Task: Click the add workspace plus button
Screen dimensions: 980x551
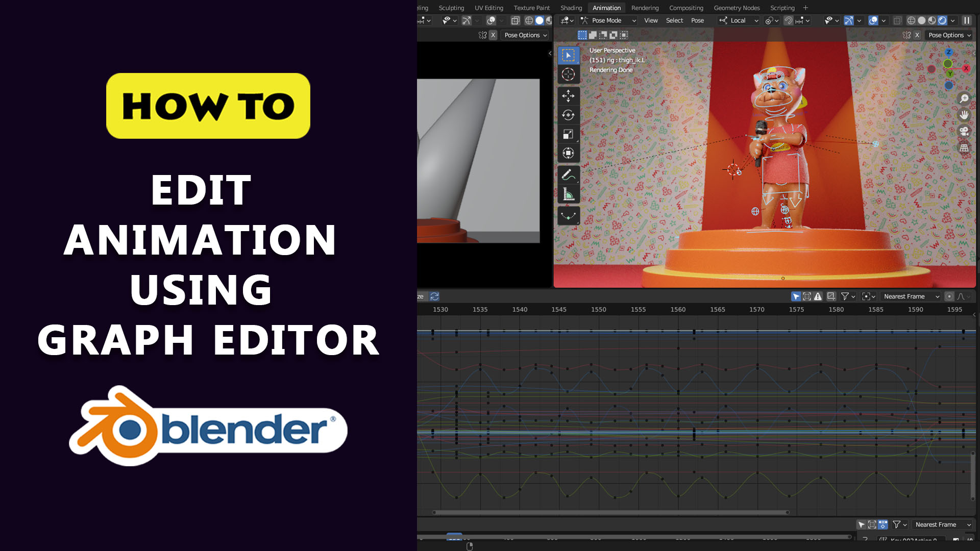Action: tap(805, 8)
